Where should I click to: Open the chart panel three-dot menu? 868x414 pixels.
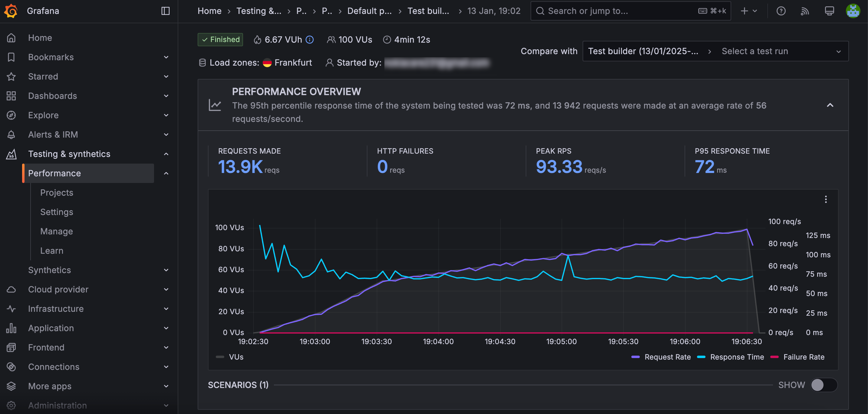pos(826,199)
